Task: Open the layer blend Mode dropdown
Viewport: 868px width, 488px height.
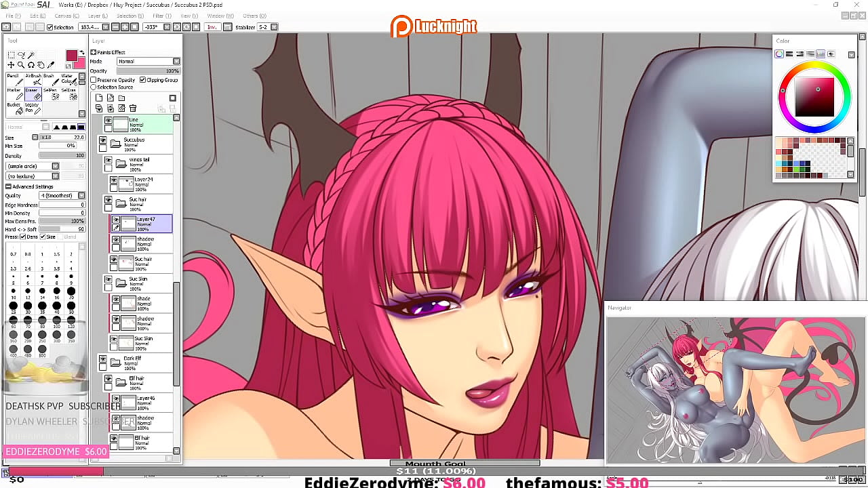Action: point(175,62)
